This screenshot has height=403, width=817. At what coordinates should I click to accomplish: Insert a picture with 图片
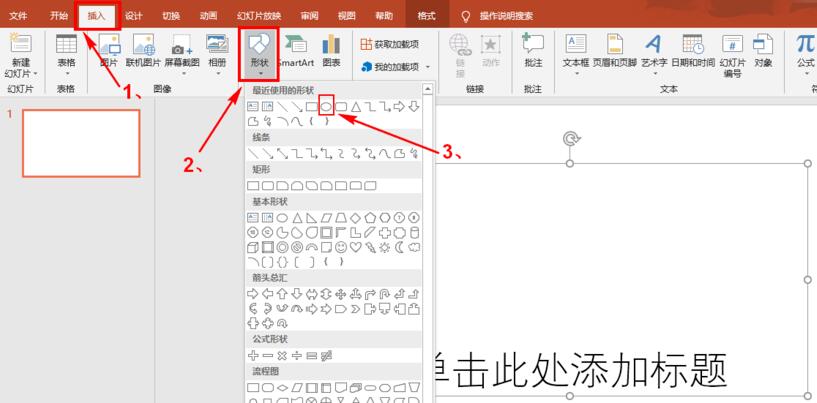109,51
